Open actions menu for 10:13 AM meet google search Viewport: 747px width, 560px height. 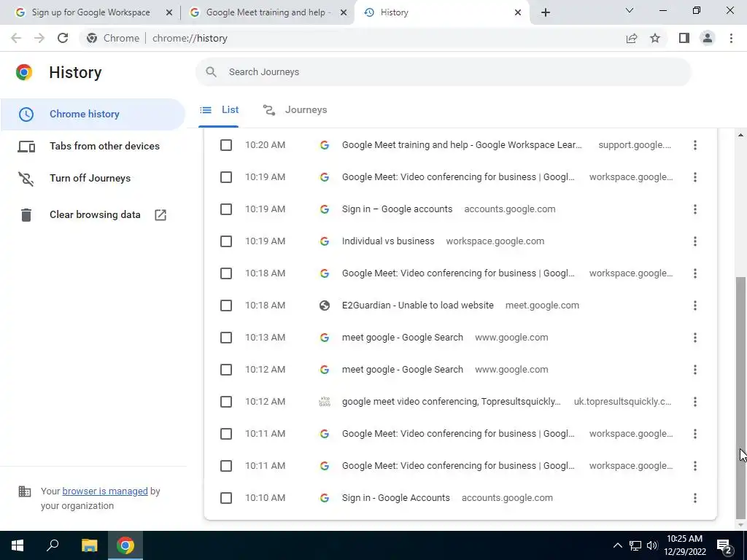click(x=695, y=338)
